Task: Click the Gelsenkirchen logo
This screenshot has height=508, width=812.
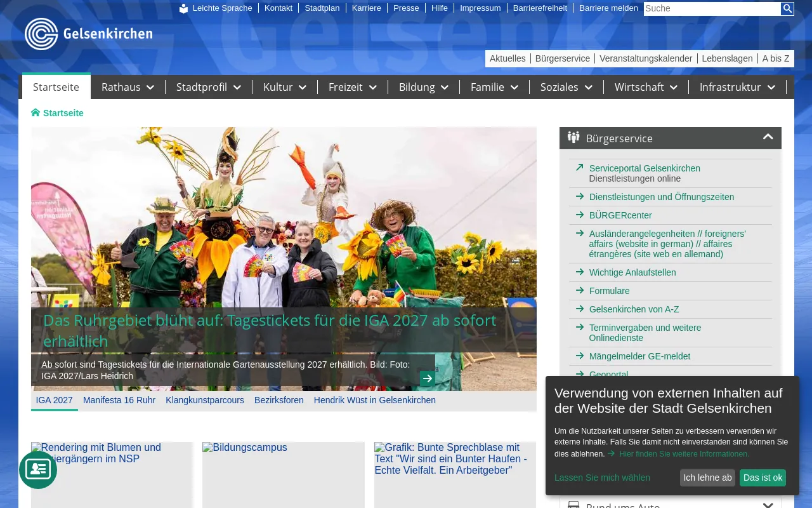Action: (x=88, y=34)
